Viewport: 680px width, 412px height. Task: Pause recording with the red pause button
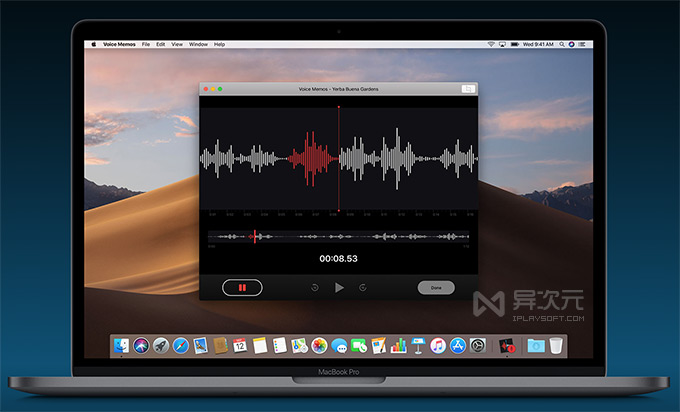tap(242, 287)
